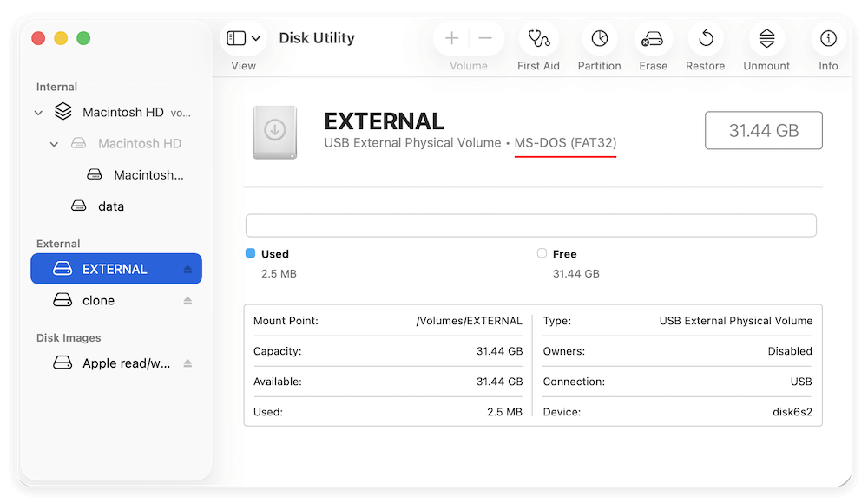Click the 31.44 GB size button

[763, 130]
